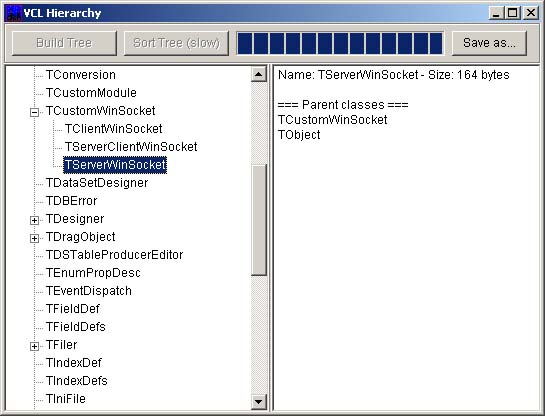The width and height of the screenshot is (545, 416).
Task: Expand the TFiler tree node
Action: pyautogui.click(x=34, y=346)
